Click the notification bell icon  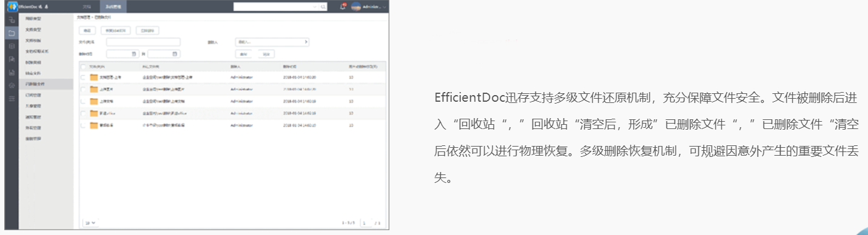pyautogui.click(x=342, y=7)
